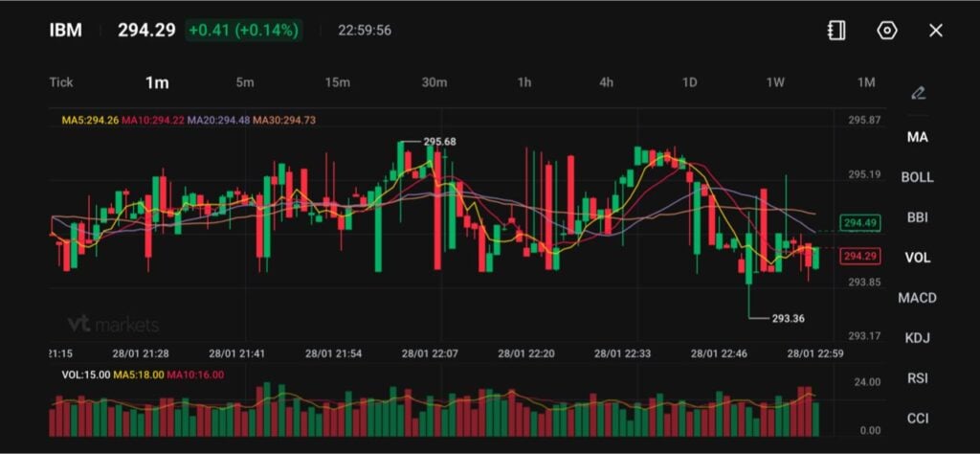Click the 294.29 current price tag
This screenshot has width=980, height=454.
coord(857,257)
